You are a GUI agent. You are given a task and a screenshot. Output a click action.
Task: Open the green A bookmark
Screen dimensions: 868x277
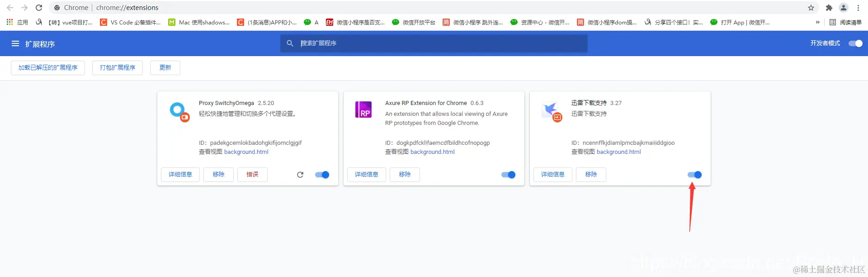[x=311, y=22]
